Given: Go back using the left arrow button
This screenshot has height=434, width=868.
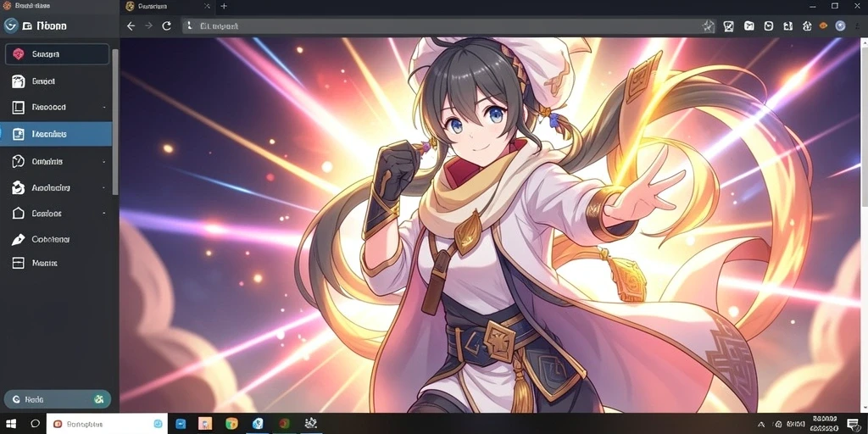Looking at the screenshot, I should coord(131,26).
